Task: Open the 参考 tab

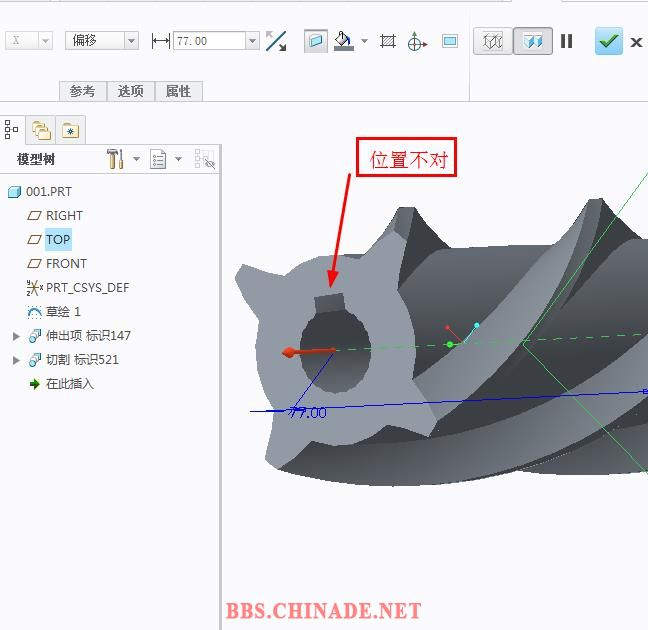Action: tap(82, 91)
